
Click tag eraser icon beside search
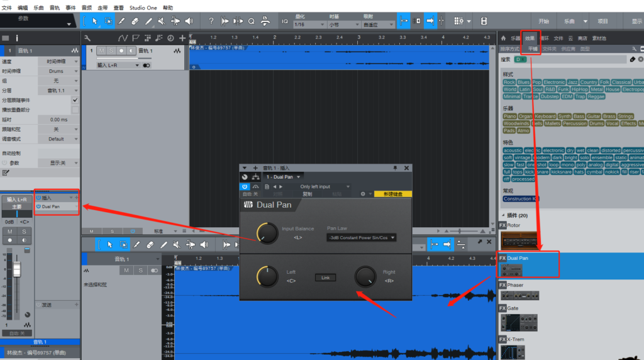(x=633, y=60)
